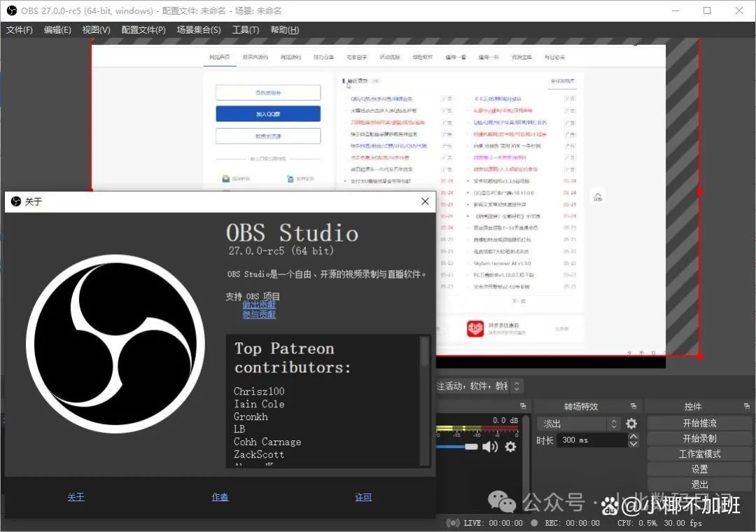Open the 淡出 transition dropdown
The image size is (756, 532).
(x=578, y=424)
